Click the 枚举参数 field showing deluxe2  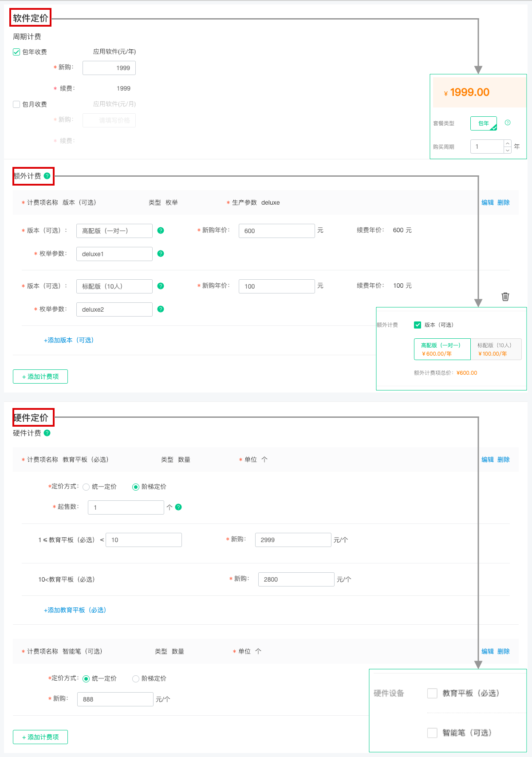114,309
